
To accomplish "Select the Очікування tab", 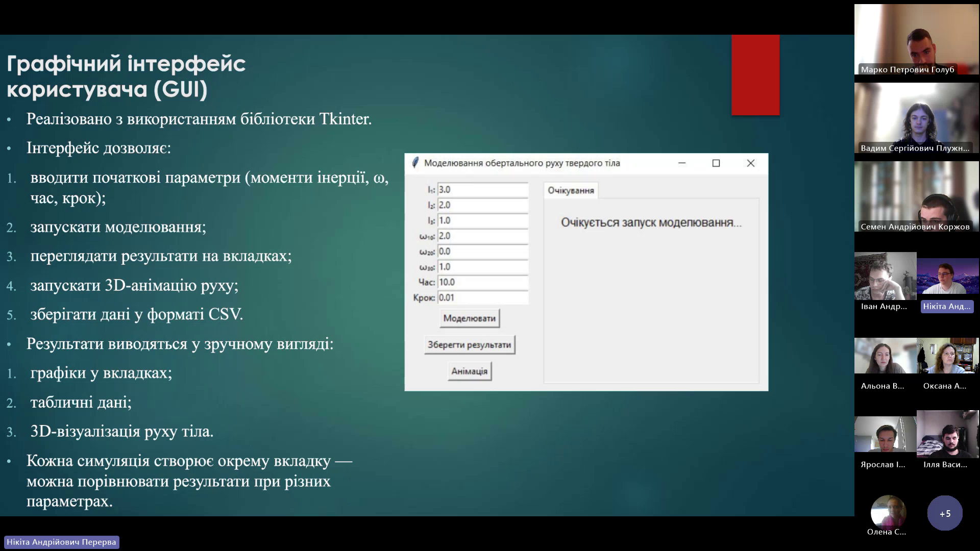I will pyautogui.click(x=571, y=190).
